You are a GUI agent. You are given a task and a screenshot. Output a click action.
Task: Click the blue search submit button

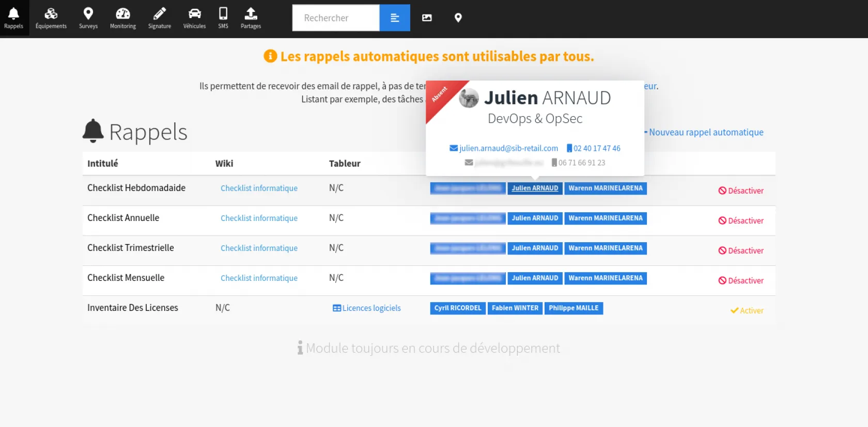[x=395, y=18]
